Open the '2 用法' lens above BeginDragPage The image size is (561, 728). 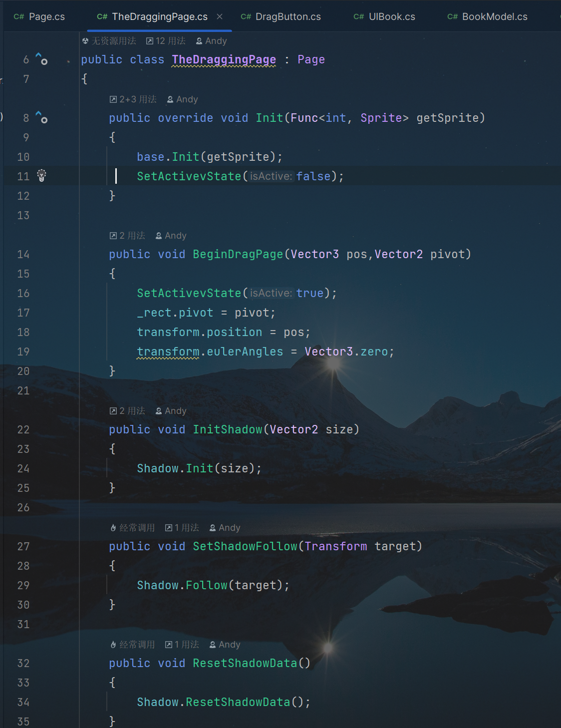(x=128, y=236)
